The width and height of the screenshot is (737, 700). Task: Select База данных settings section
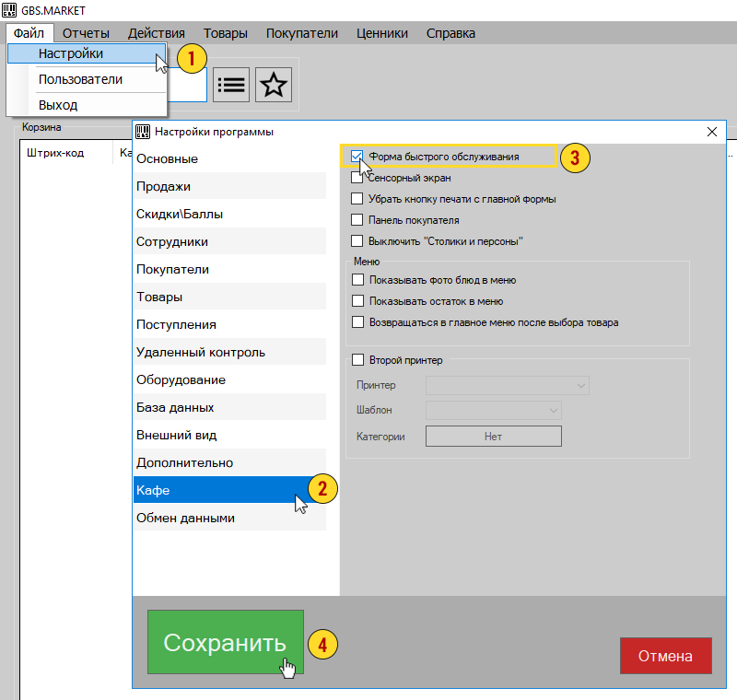coord(229,408)
